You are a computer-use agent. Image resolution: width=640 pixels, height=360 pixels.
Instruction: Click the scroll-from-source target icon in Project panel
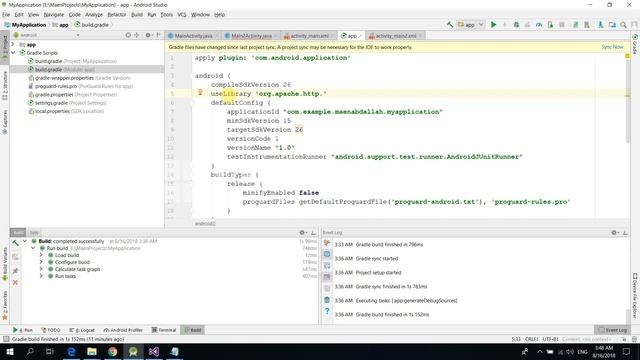[x=128, y=36]
